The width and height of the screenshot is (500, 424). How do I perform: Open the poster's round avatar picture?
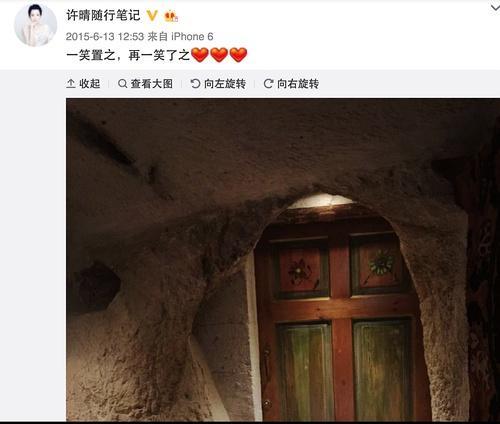coord(36,25)
